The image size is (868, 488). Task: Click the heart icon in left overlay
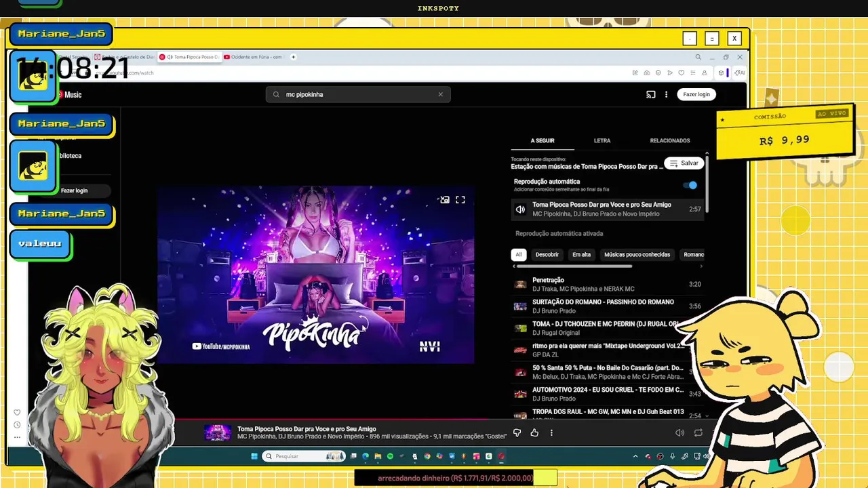point(17,412)
